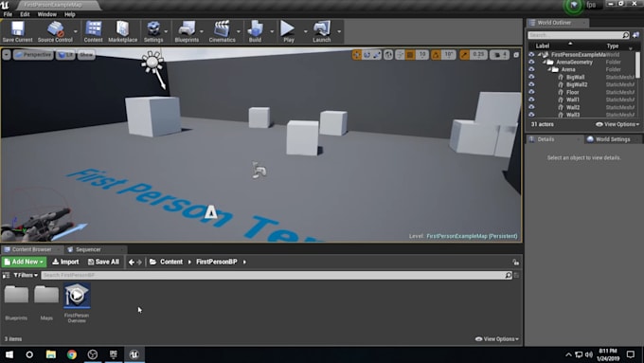Open the grid snap value 10 dropdown

click(421, 55)
